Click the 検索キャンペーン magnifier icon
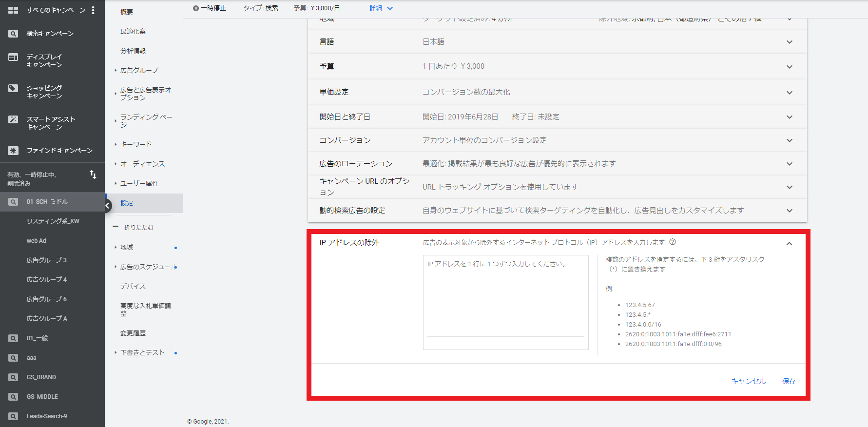The image size is (868, 427). 13,34
